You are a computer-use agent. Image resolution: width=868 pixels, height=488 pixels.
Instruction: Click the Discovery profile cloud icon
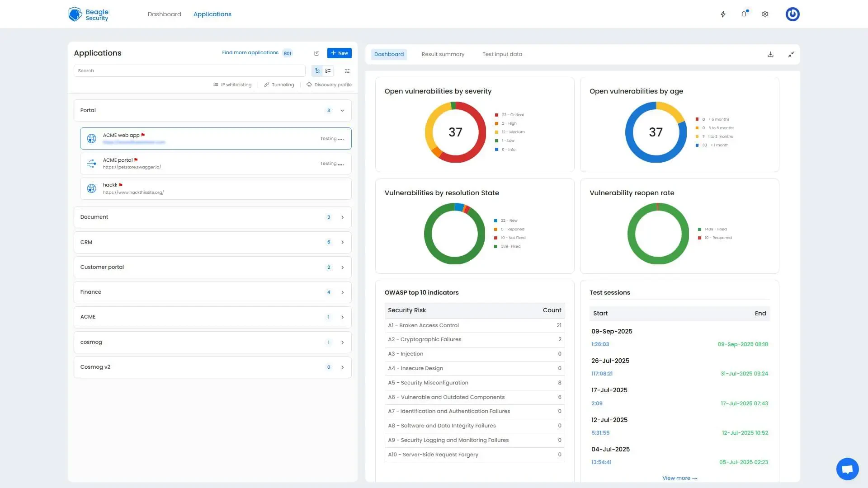(x=309, y=84)
